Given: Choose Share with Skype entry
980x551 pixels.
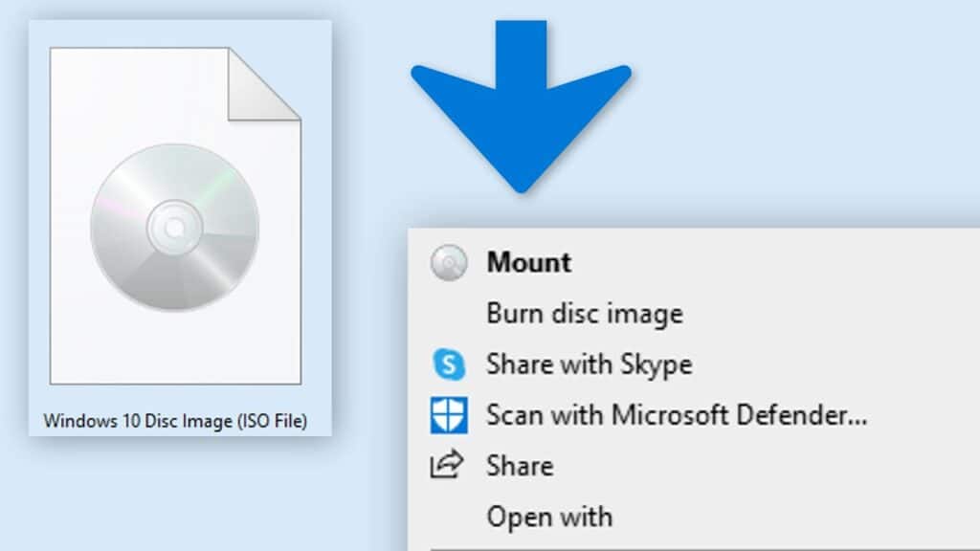Looking at the screenshot, I should click(589, 364).
